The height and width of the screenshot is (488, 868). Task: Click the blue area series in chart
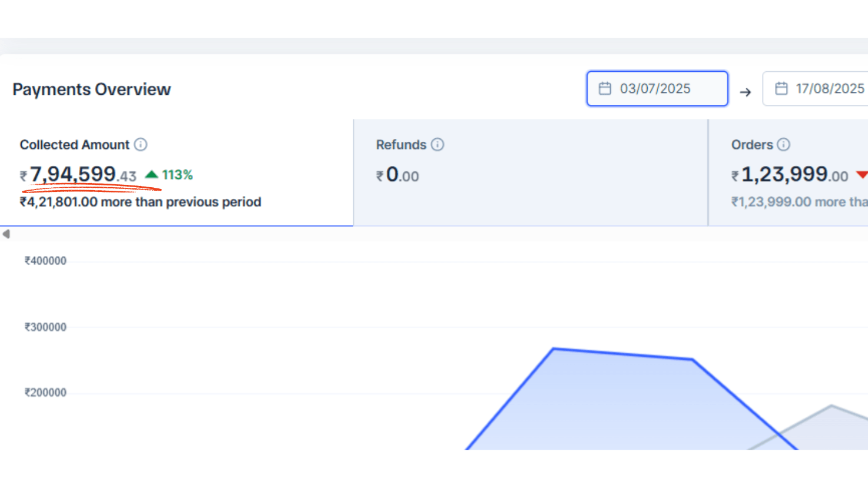(x=612, y=400)
